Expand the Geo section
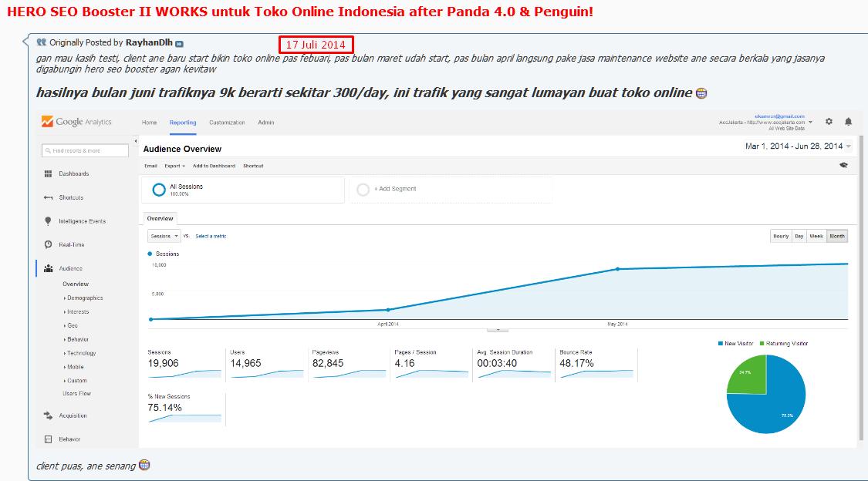Screen dimensions: 868x481 pos(70,325)
